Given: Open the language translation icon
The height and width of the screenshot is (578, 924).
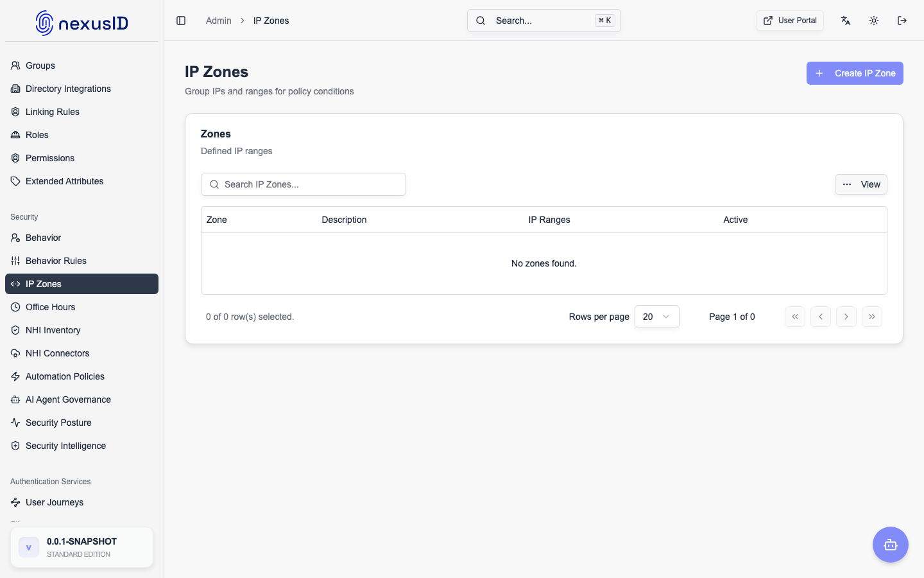Looking at the screenshot, I should [x=846, y=21].
